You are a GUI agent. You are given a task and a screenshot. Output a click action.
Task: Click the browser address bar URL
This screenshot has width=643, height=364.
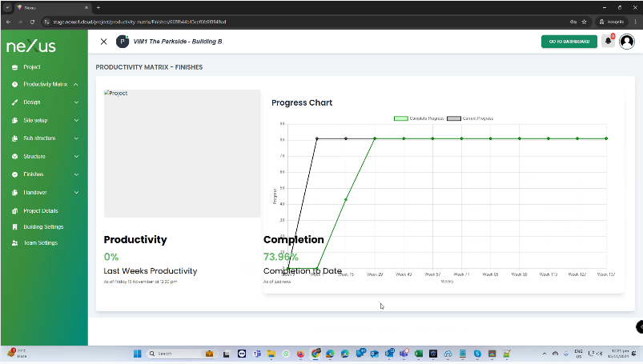[x=240, y=22]
